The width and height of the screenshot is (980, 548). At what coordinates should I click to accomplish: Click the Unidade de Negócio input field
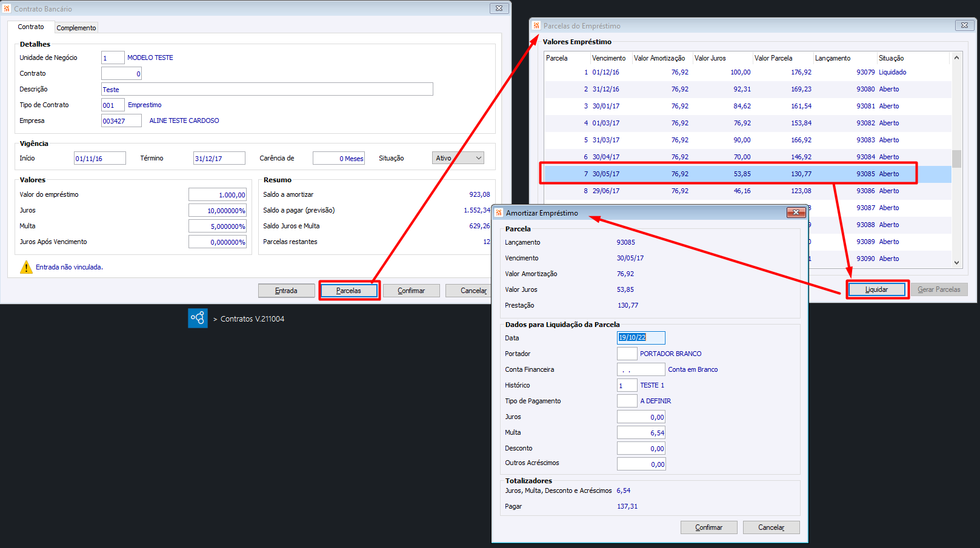pyautogui.click(x=113, y=58)
